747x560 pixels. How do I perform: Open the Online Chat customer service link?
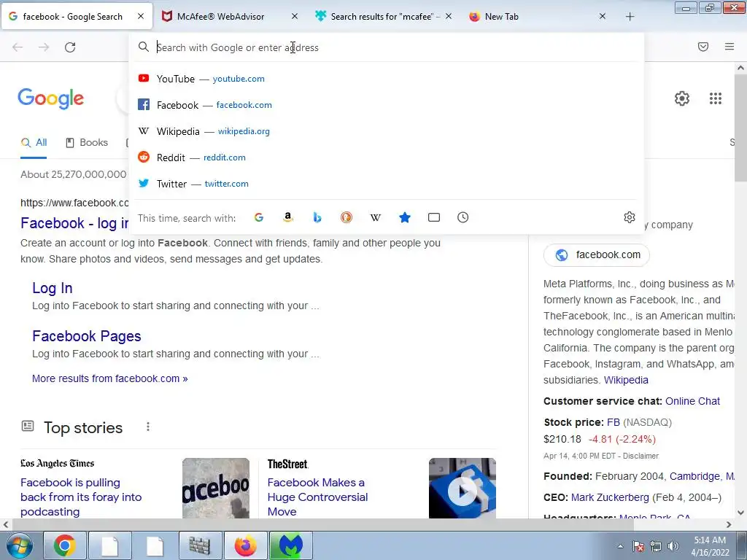click(x=693, y=401)
